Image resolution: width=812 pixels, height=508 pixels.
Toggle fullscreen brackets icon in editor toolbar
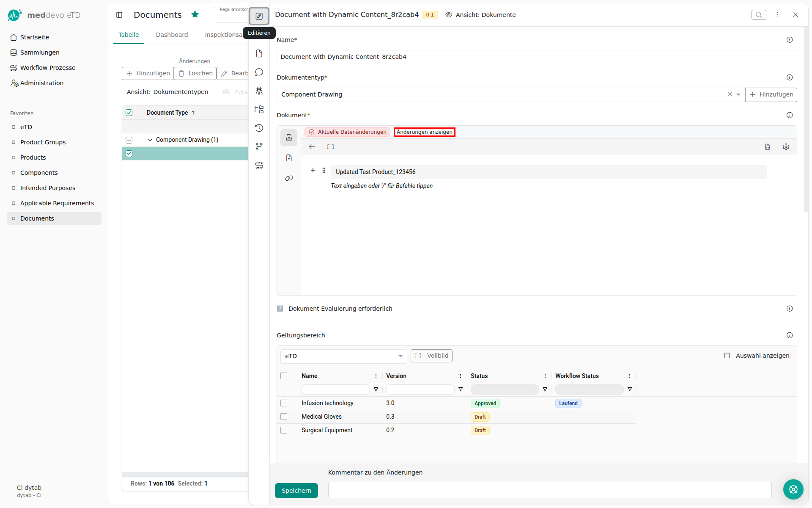coord(330,147)
